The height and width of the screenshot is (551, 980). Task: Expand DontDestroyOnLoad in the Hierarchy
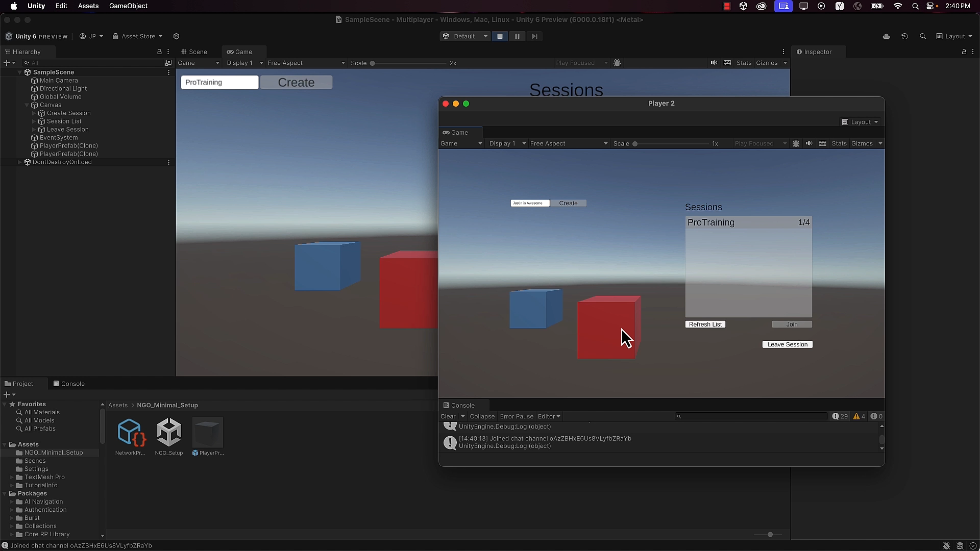pos(20,162)
